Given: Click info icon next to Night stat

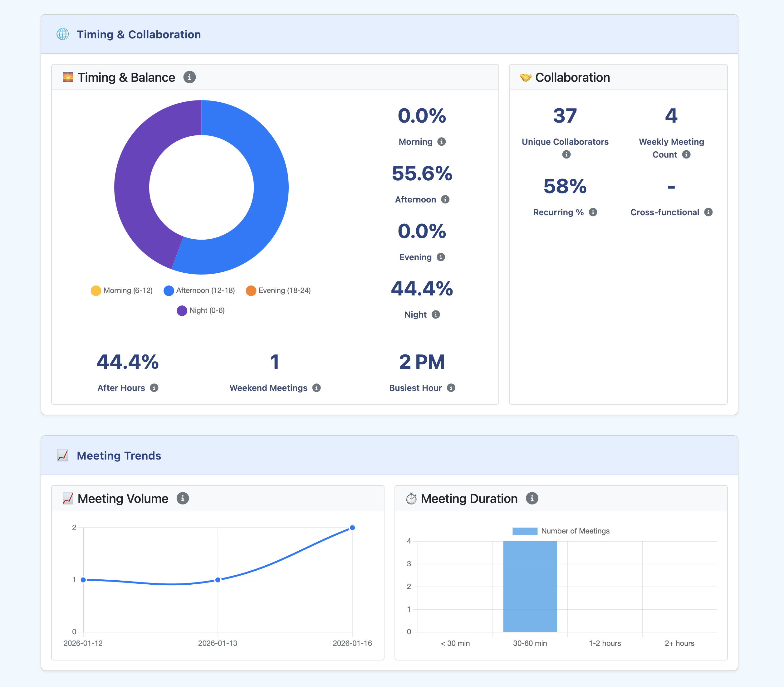Looking at the screenshot, I should [x=436, y=314].
